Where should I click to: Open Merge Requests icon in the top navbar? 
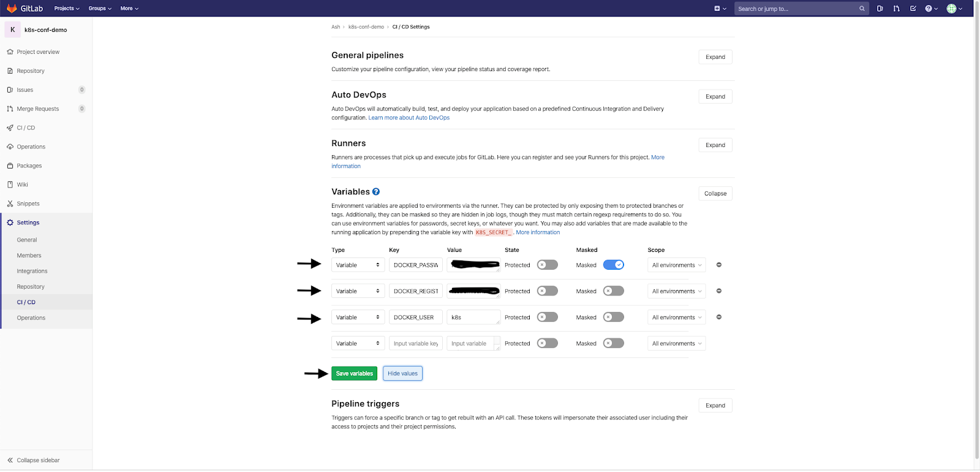pos(896,9)
